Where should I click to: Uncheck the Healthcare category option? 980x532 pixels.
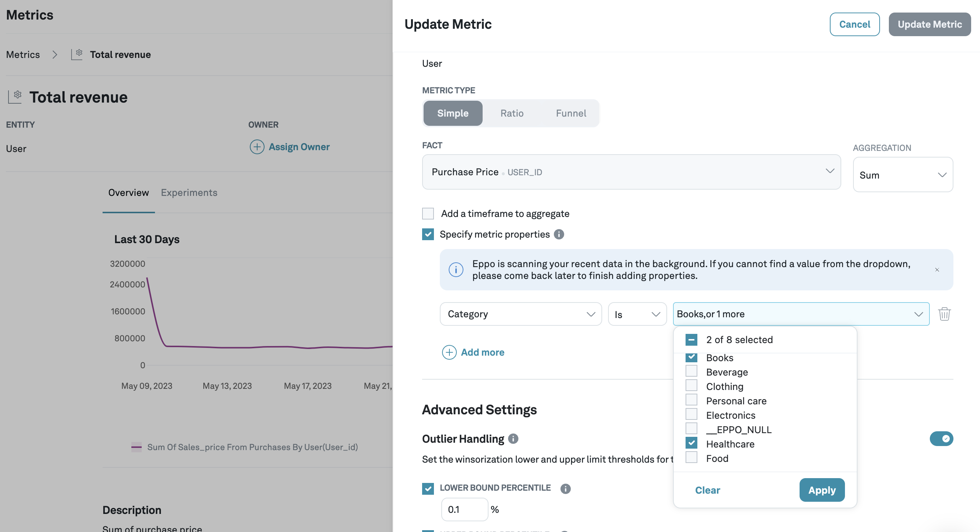pyautogui.click(x=691, y=443)
